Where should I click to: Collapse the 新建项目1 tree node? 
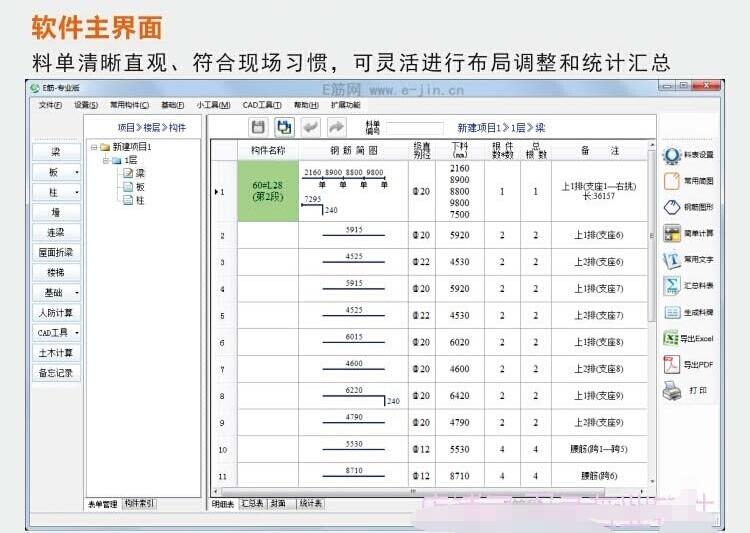[93, 147]
